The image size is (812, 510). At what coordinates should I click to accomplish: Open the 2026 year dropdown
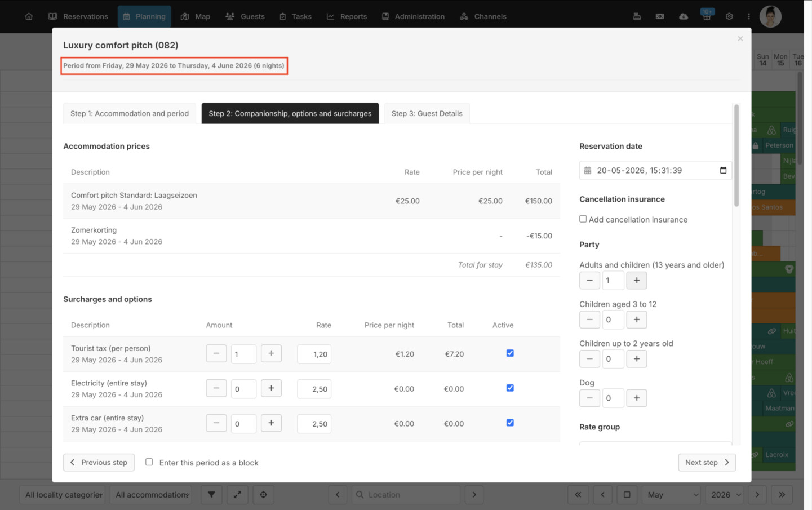tap(726, 495)
